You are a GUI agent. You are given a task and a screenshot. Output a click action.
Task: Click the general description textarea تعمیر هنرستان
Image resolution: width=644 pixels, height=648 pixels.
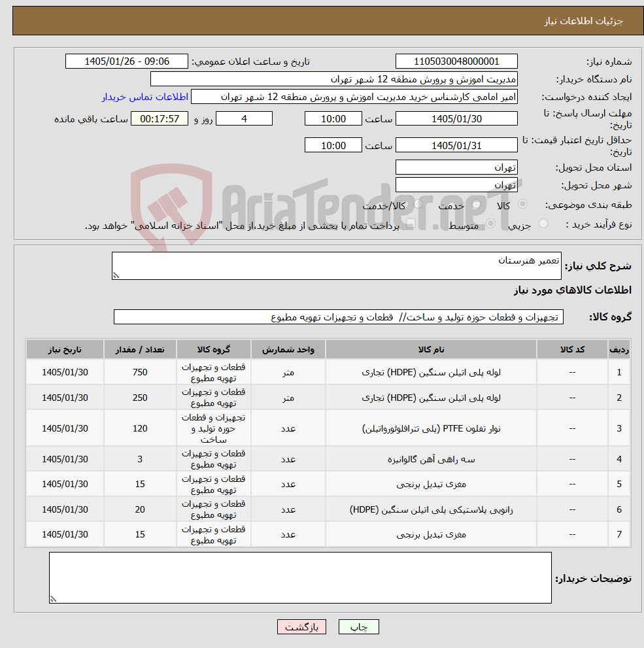336,265
